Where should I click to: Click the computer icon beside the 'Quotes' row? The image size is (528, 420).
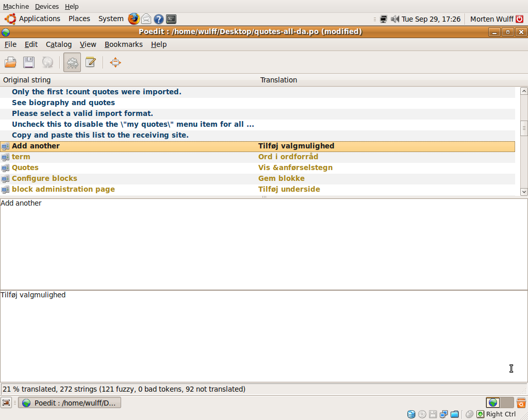[x=5, y=168]
